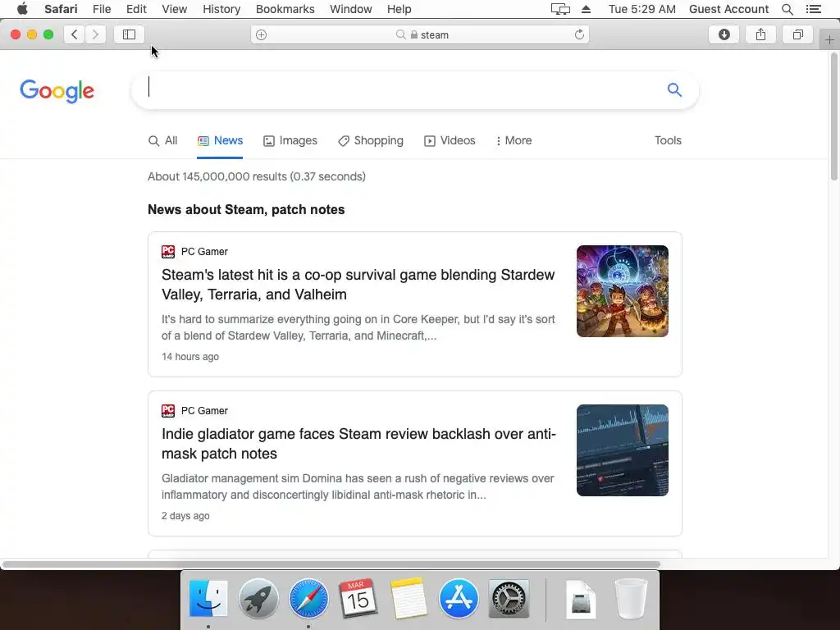Click the Google logo
The image size is (840, 630).
coord(57,91)
